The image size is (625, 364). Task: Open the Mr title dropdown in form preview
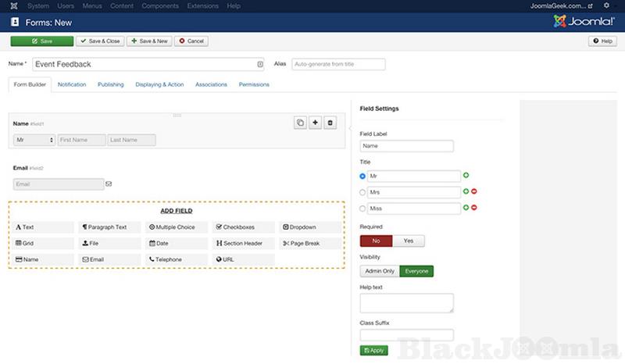click(x=34, y=140)
